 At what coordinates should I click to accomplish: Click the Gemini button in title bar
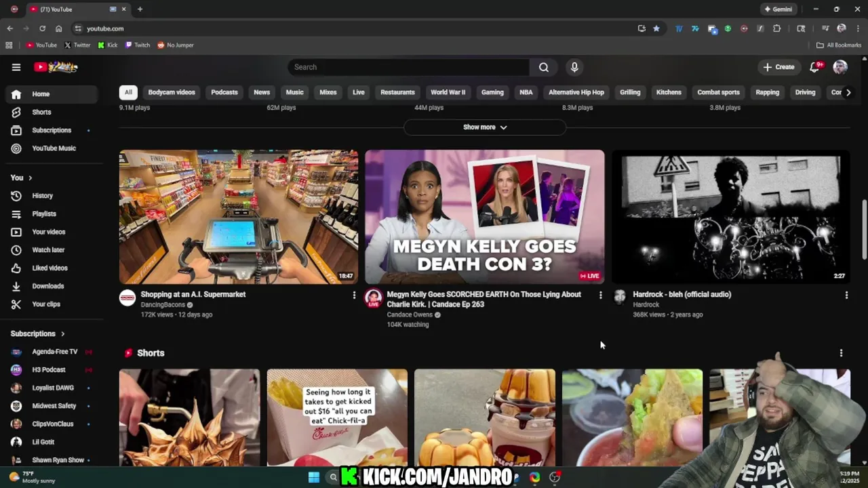coord(778,9)
